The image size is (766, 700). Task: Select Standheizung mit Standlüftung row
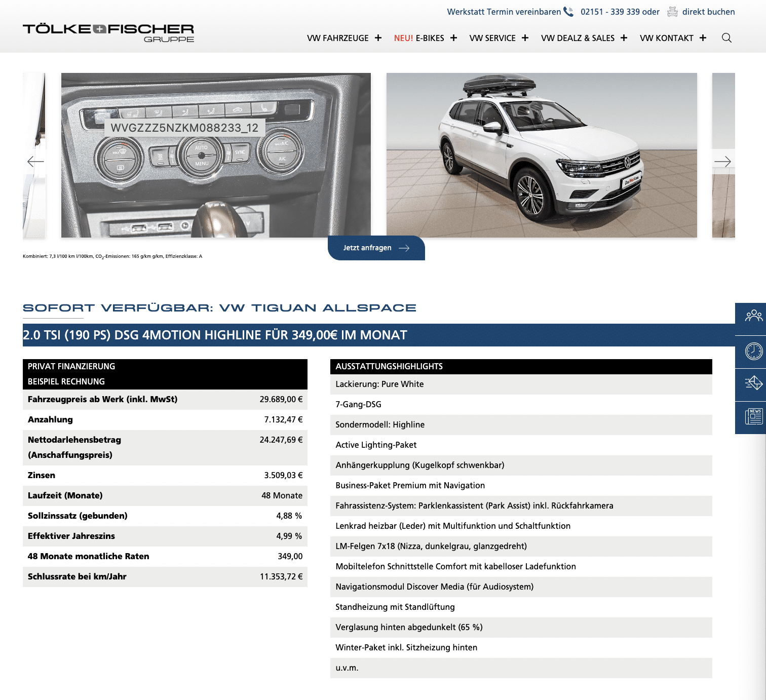[x=521, y=607]
